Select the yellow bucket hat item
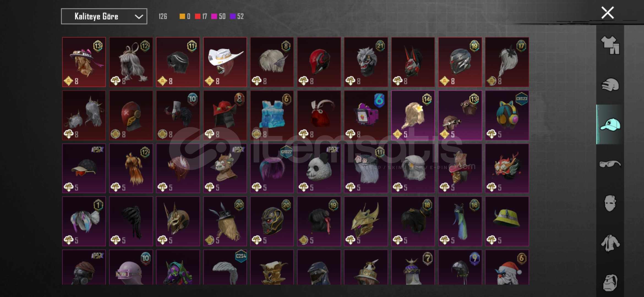 (x=507, y=221)
